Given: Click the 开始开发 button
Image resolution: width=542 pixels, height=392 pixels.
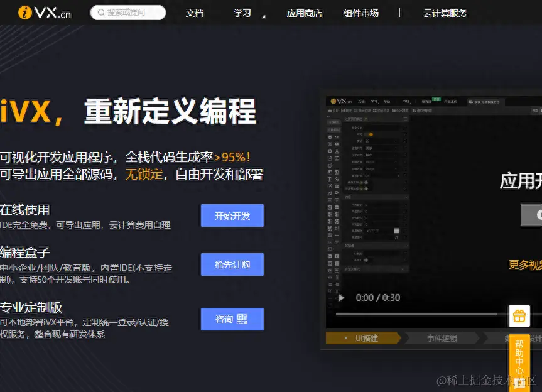Looking at the screenshot, I should (232, 215).
